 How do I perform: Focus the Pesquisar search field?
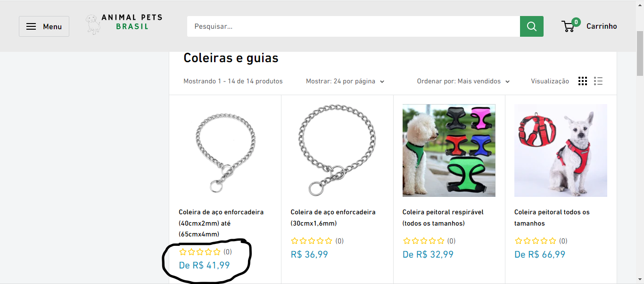point(354,26)
